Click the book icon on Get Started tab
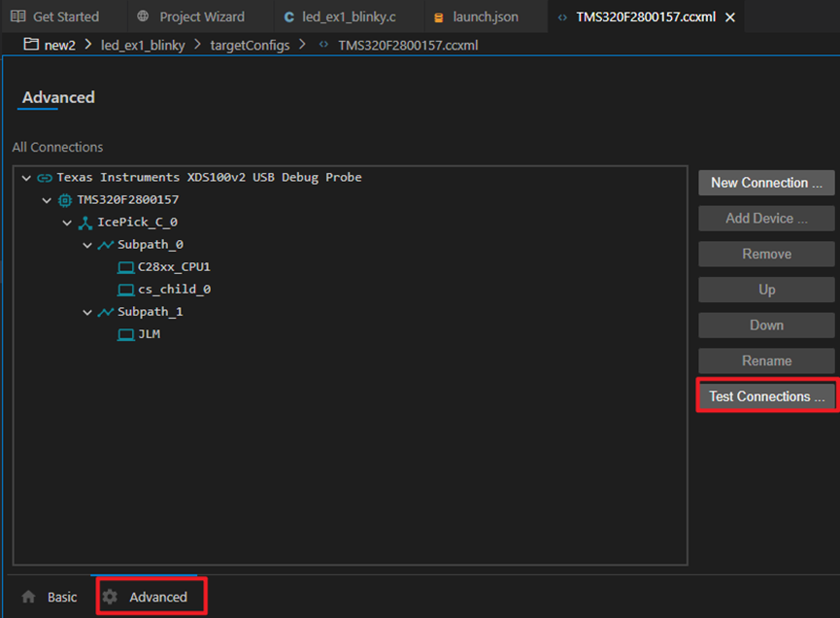Viewport: 840px width, 618px height. click(18, 17)
